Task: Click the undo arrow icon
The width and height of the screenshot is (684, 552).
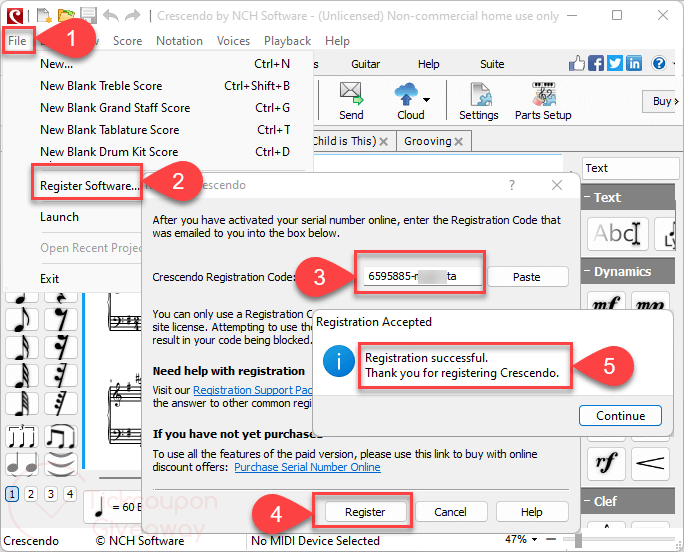Action: coord(111,16)
